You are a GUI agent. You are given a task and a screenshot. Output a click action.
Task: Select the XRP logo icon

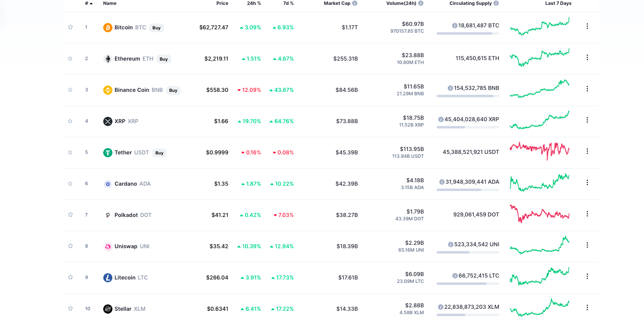(108, 121)
